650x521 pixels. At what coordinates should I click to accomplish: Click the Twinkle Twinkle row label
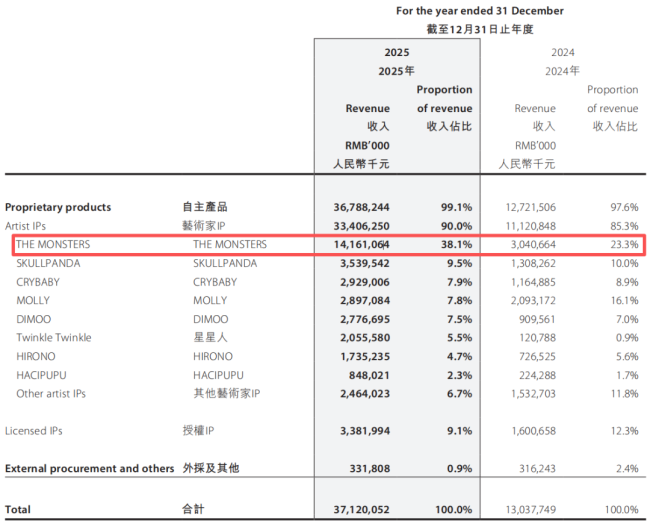pos(54,337)
